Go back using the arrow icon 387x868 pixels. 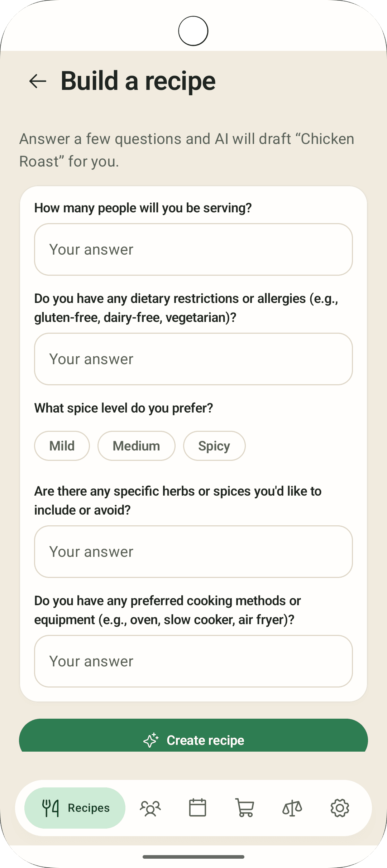[x=38, y=81]
